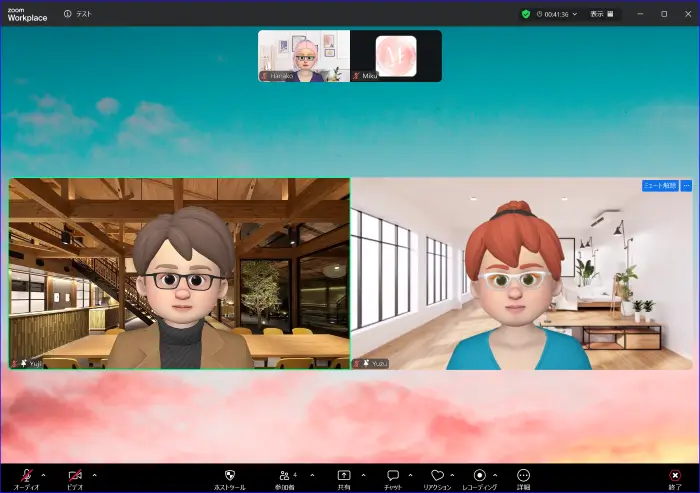Click the 終了 end meeting button
The image size is (700, 493).
tap(675, 476)
